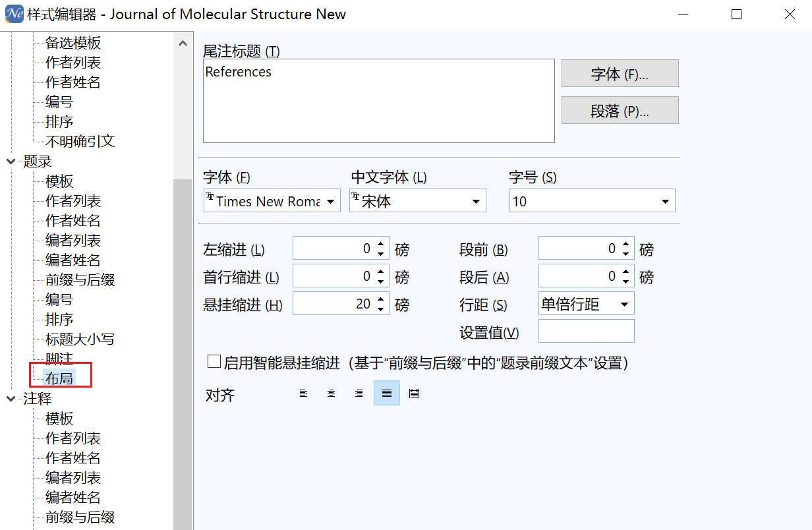Viewport: 812px width, 530px height.
Task: Select 编者列表 under 注释
Action: (x=73, y=477)
